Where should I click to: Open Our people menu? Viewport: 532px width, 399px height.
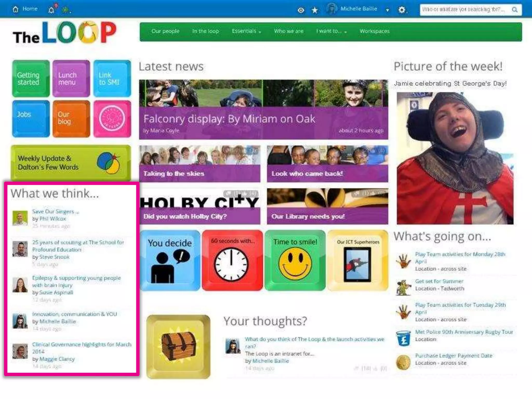[x=165, y=31]
